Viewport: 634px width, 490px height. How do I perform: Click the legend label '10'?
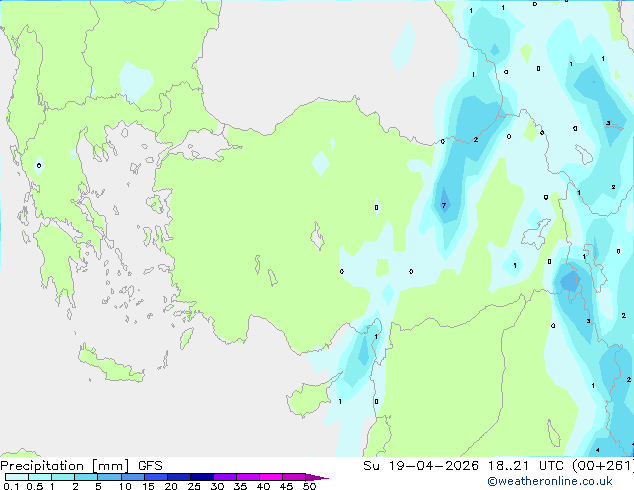pyautogui.click(x=125, y=486)
